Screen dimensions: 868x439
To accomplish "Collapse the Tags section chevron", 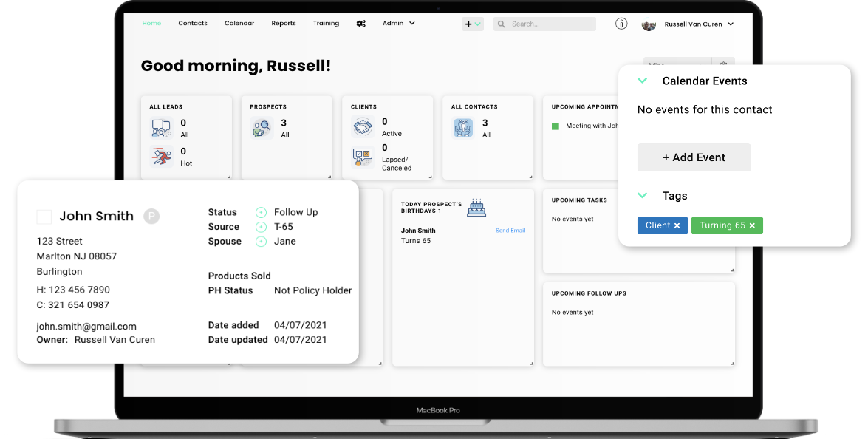I will 642,196.
